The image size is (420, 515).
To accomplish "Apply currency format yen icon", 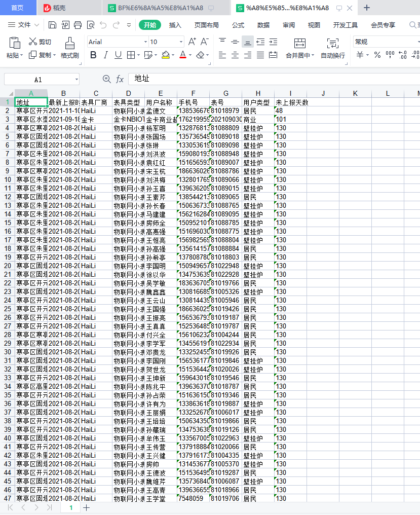I will click(x=360, y=55).
